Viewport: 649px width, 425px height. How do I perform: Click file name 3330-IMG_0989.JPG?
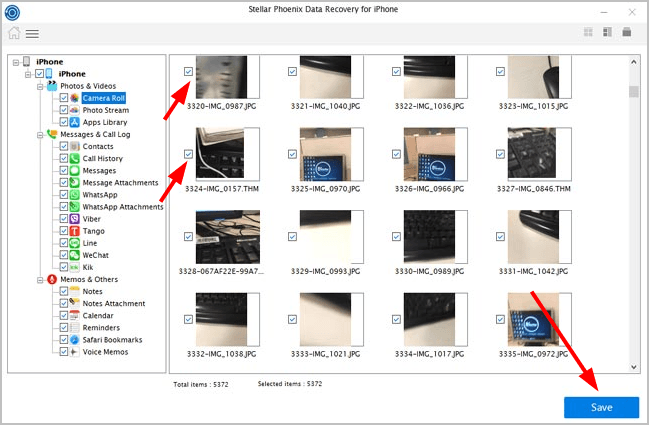tap(429, 271)
